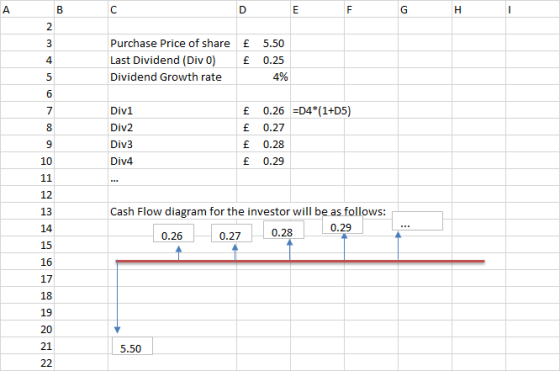Select row 16 header
This screenshot has height=371, width=560.
click(x=28, y=262)
